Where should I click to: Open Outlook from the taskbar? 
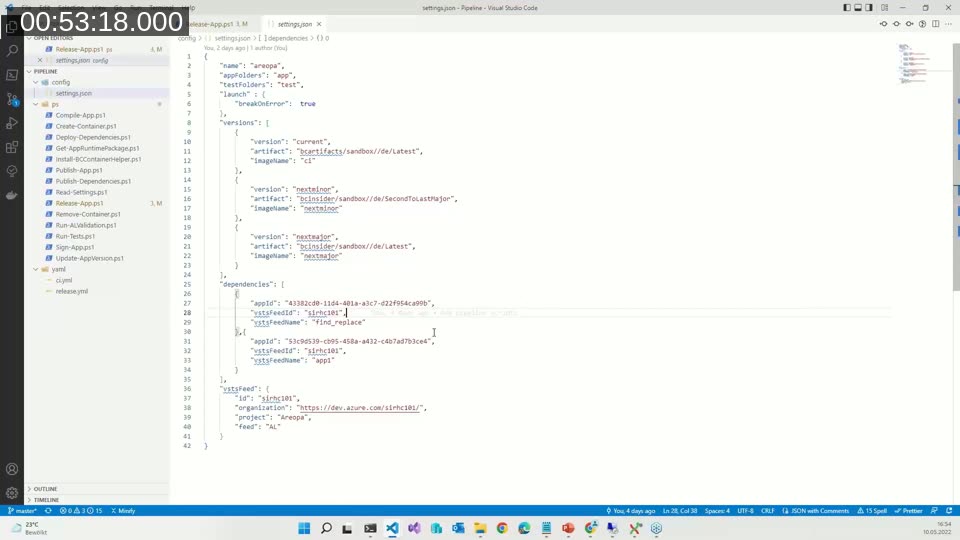[x=458, y=528]
